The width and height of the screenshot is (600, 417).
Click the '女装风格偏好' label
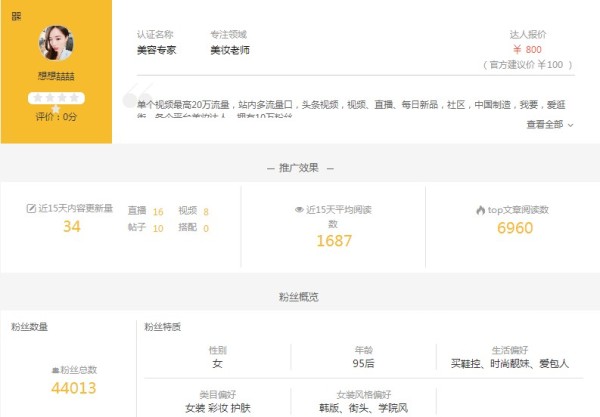[364, 394]
